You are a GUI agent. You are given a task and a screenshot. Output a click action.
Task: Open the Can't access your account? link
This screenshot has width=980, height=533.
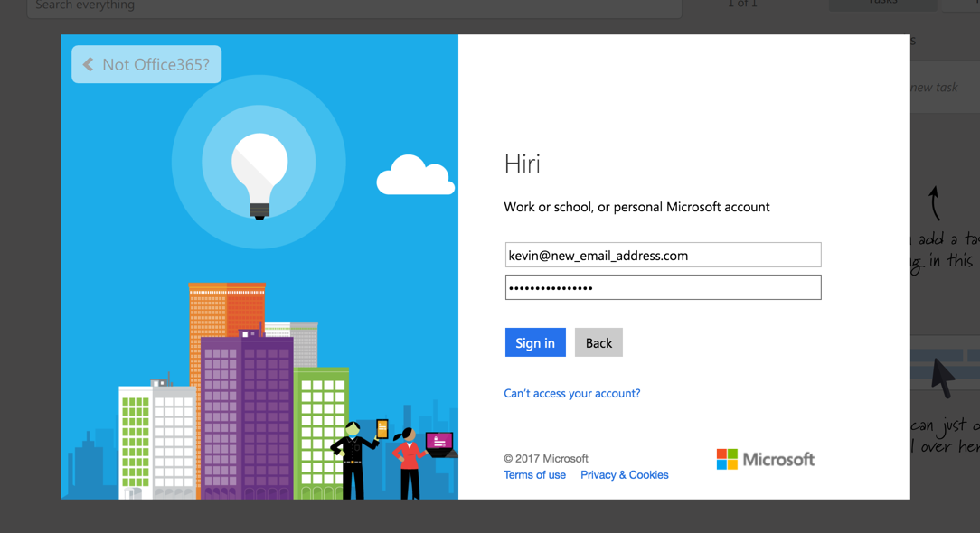[572, 393]
